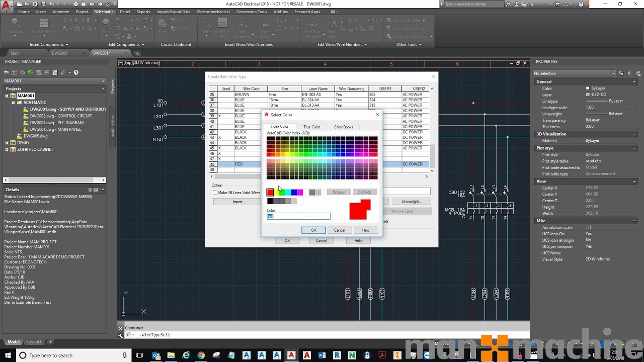Expand the Edit Components panel dropdown
644x362 pixels.
tap(143, 44)
